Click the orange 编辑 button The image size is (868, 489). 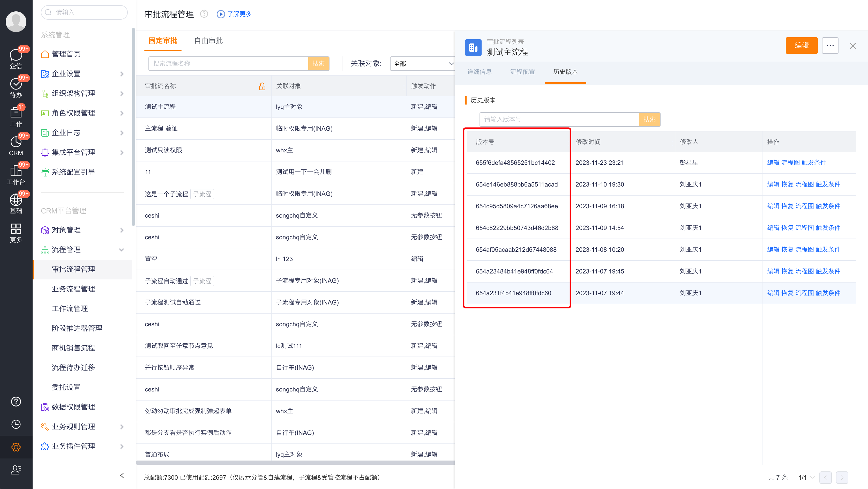tap(801, 46)
